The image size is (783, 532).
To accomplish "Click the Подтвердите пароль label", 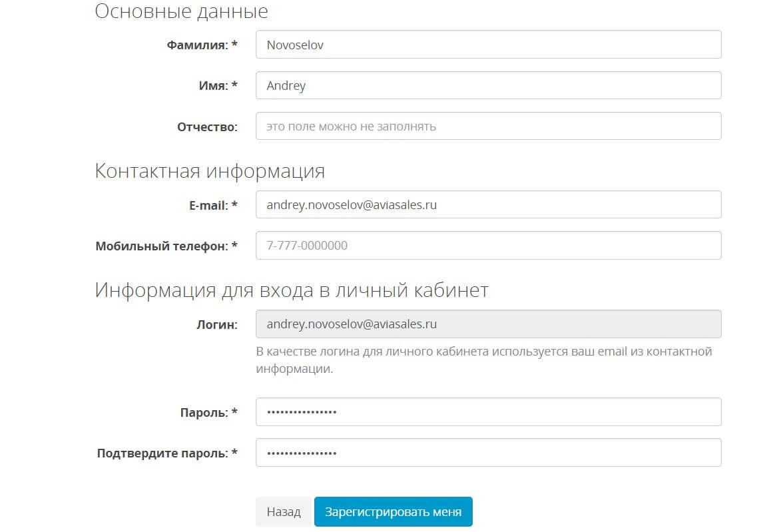I will click(x=167, y=453).
